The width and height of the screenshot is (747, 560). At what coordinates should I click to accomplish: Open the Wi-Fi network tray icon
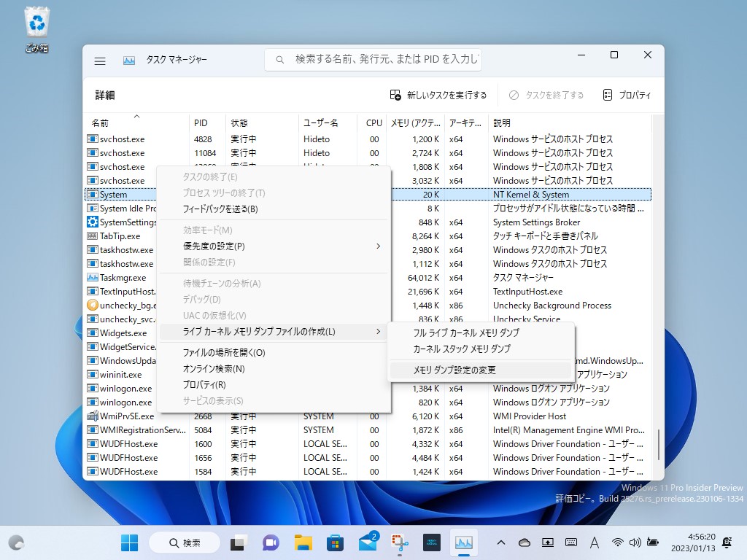[x=617, y=542]
